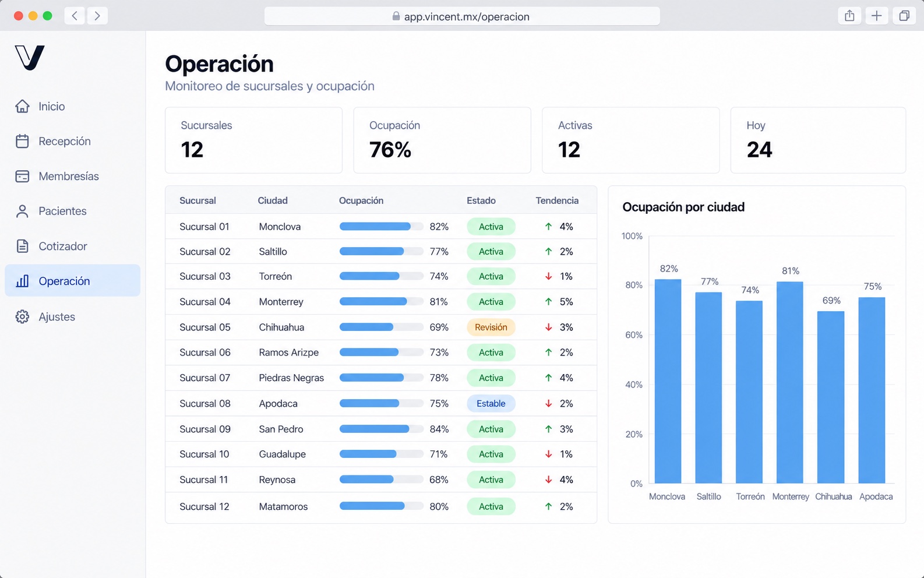The width and height of the screenshot is (924, 578).
Task: Click the down arrow for Sucursal 03 trend
Action: point(548,276)
